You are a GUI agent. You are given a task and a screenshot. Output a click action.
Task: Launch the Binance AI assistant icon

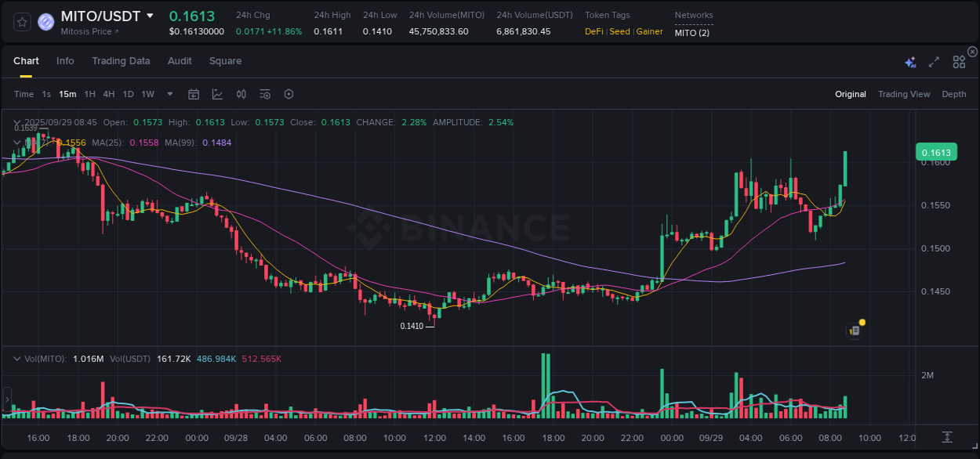(909, 60)
